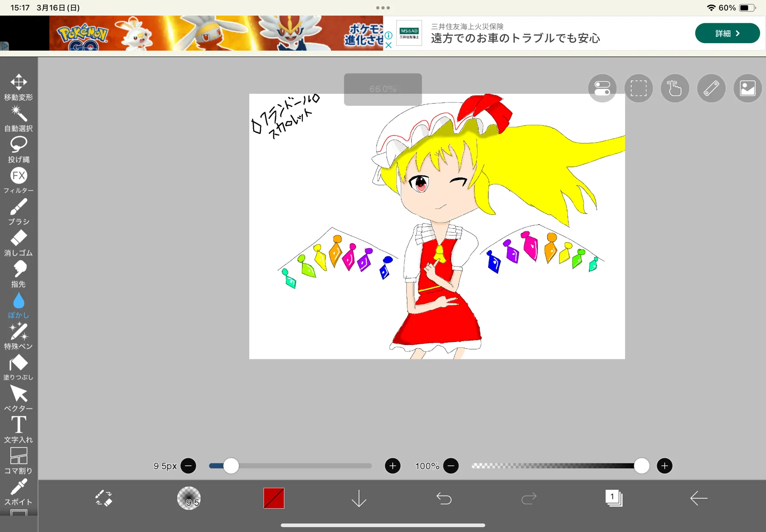Adjust the brush thickness slider handle
The width and height of the screenshot is (766, 532).
coord(231,466)
